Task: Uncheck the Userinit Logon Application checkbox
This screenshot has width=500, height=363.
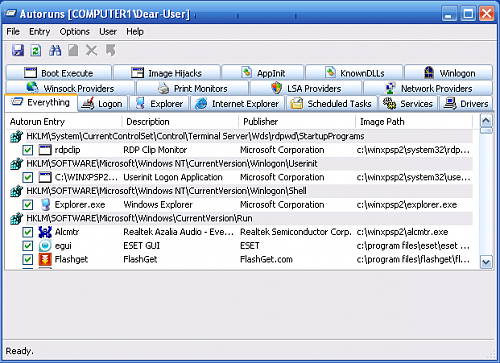Action: [x=28, y=177]
